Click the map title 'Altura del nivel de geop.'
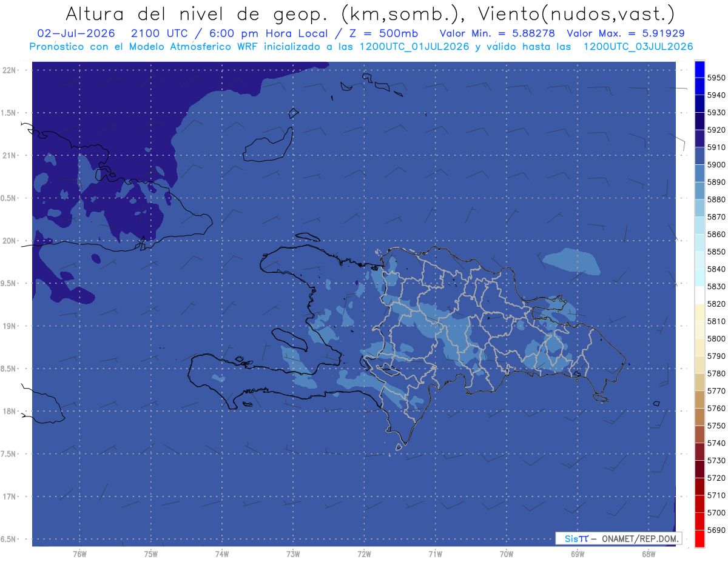Screen dimensions: 728x562 coord(197,14)
